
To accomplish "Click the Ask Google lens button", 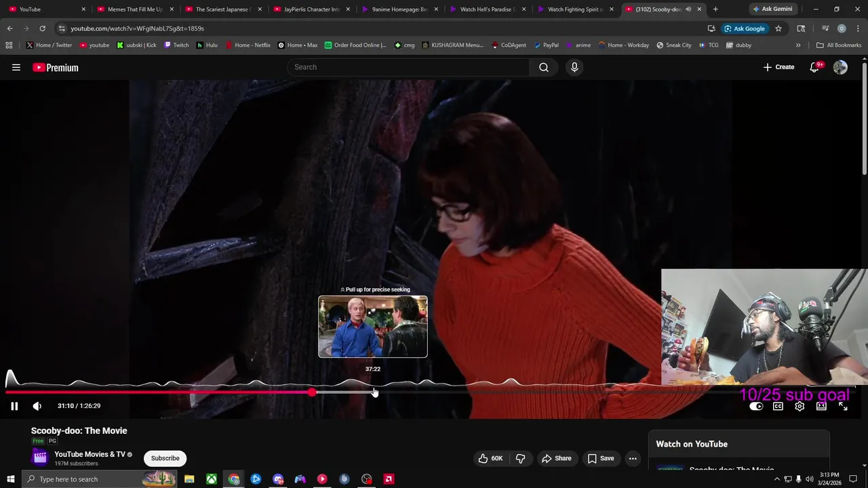I will click(745, 28).
